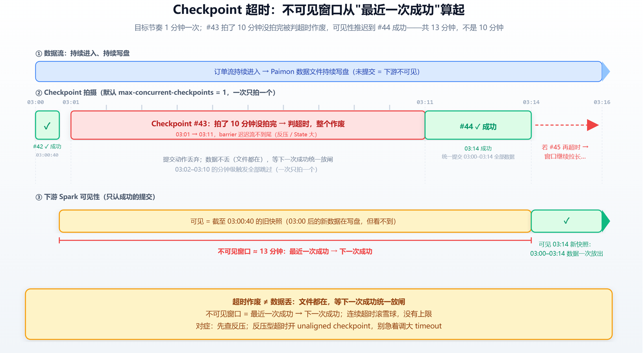This screenshot has height=353, width=644.
Task: Click the text "统一提交 03:00–03:14 全部数据"
Action: [x=478, y=157]
